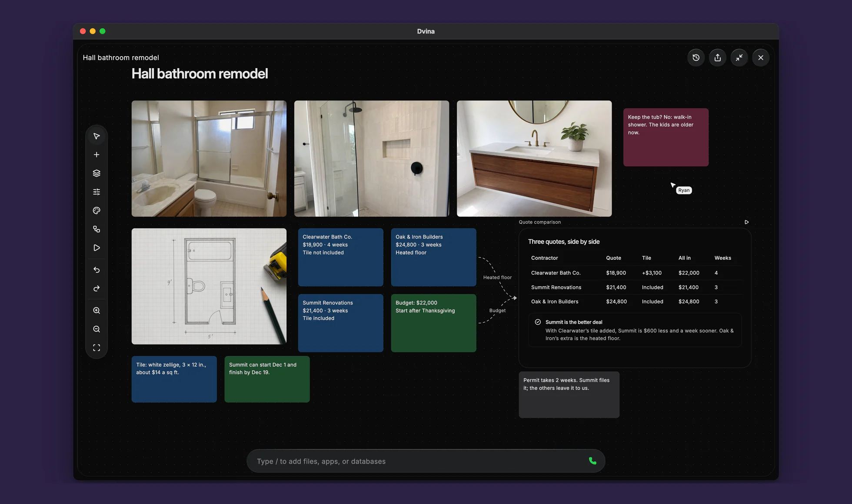Click the $18,900 quote cell
The image size is (852, 504).
coord(616,273)
